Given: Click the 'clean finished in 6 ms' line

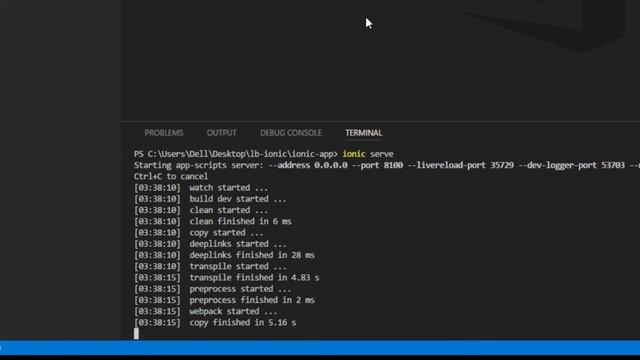Looking at the screenshot, I should click(212, 222).
